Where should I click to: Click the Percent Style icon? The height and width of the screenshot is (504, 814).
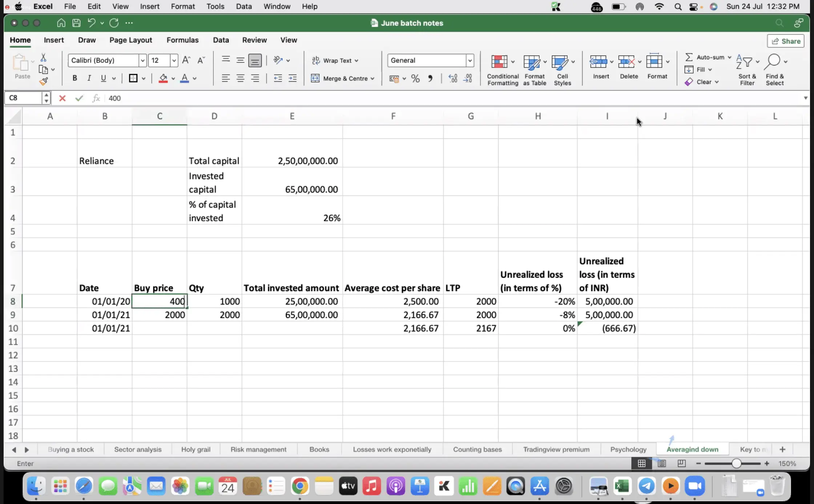tap(415, 78)
